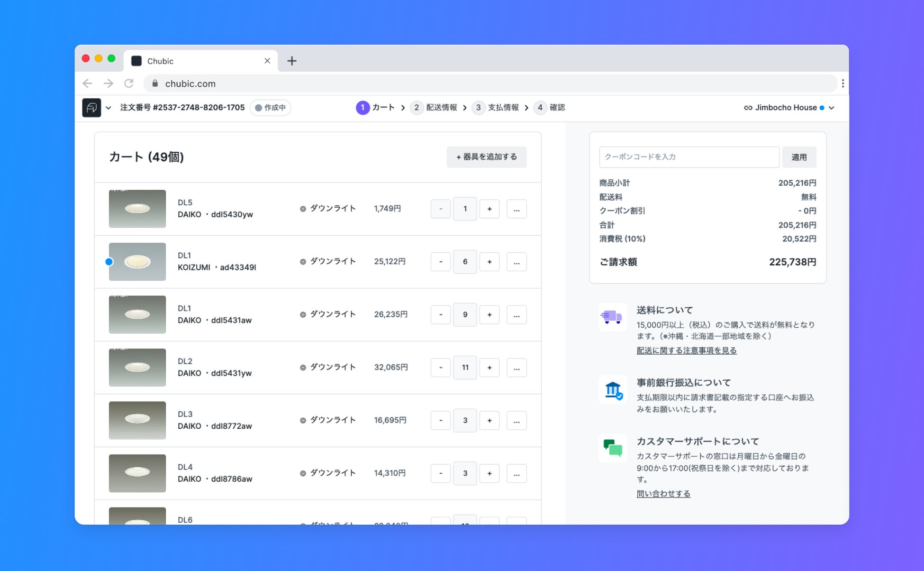
Task: Click the shipping truck icon
Action: pos(612,316)
